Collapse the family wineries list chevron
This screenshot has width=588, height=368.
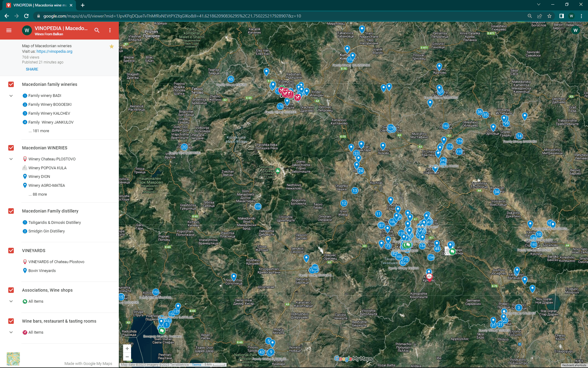click(x=11, y=96)
